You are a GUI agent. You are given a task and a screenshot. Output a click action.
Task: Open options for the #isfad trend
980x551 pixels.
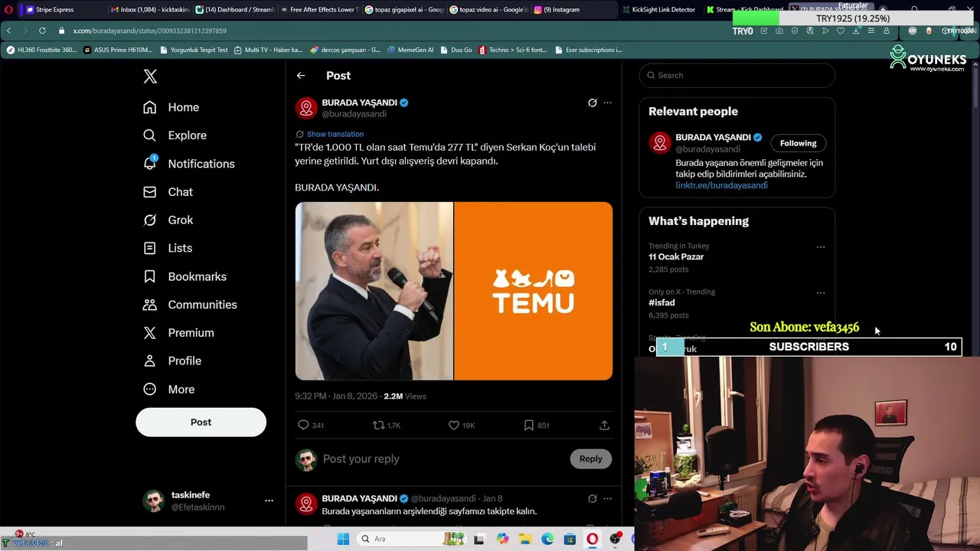point(821,293)
